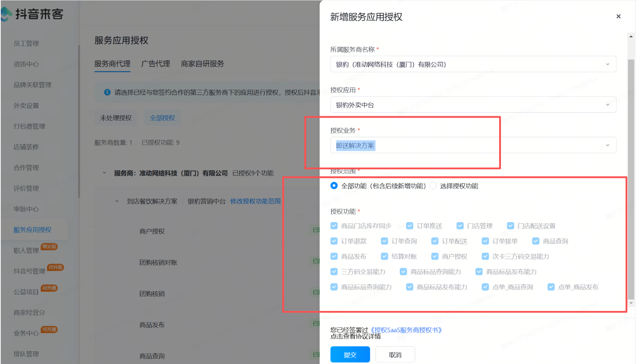Toggle 点单_商品发布 checkbox
Screen dimensions: 636x364
[x=551, y=287]
